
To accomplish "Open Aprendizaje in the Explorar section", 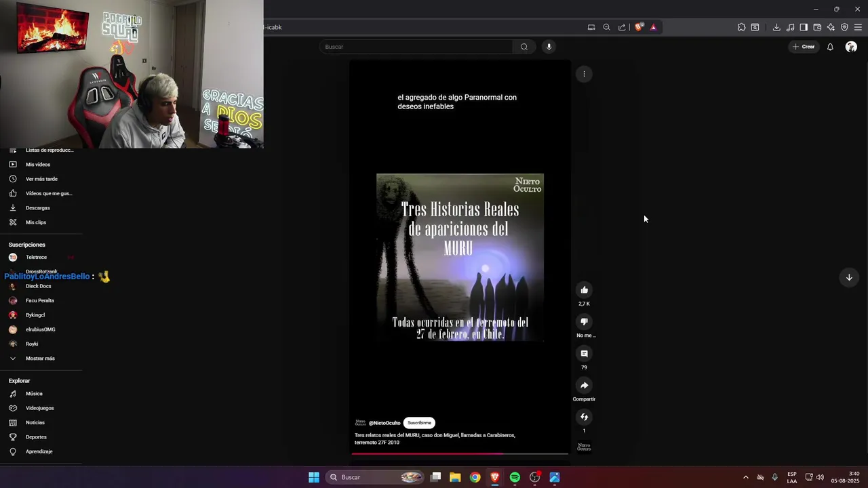I will (41, 451).
